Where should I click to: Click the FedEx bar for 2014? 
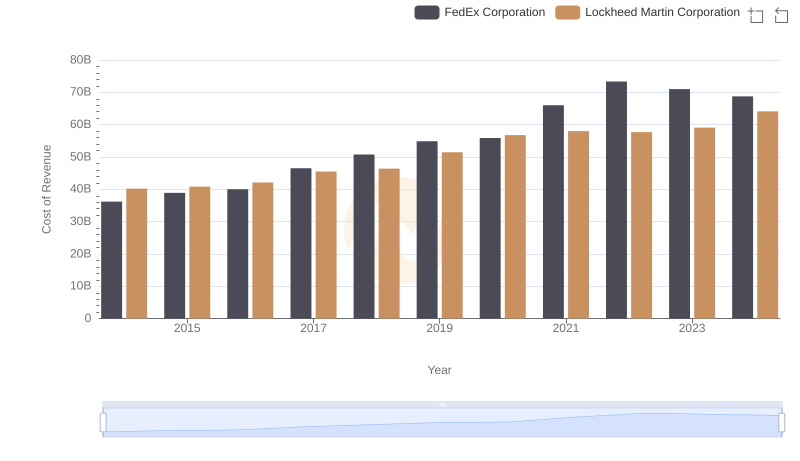tap(112, 260)
